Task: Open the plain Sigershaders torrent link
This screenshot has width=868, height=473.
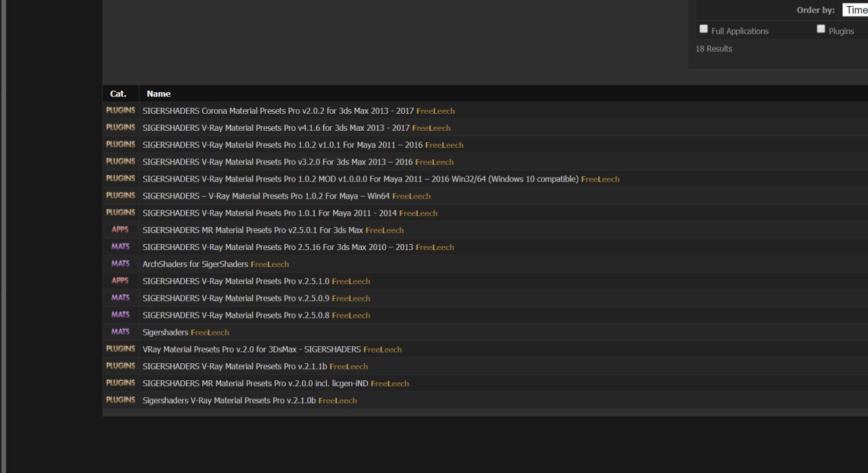Action: click(x=165, y=333)
